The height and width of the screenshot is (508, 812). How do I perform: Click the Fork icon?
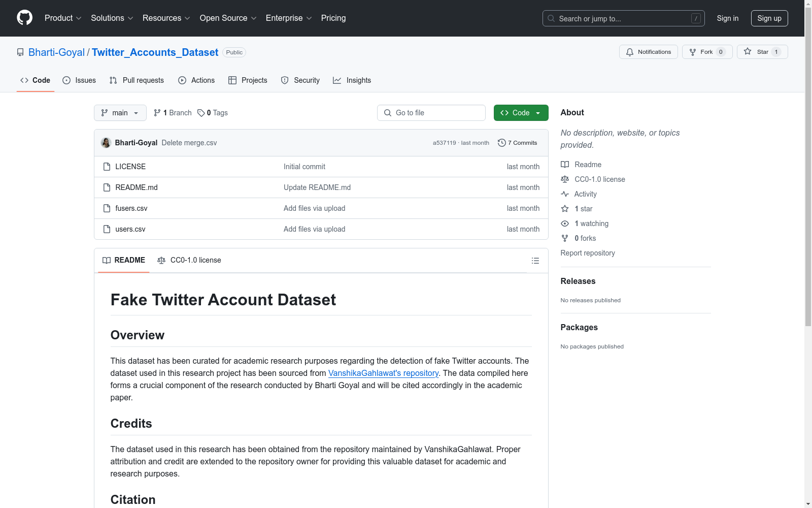(x=693, y=52)
